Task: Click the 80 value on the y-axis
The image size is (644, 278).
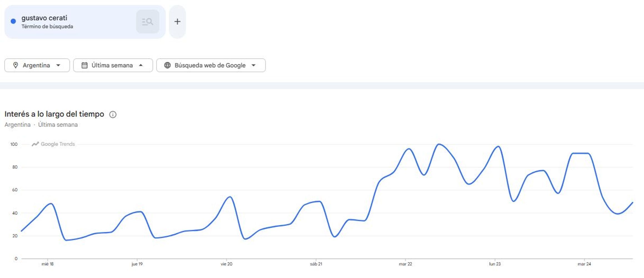Action: [x=15, y=167]
